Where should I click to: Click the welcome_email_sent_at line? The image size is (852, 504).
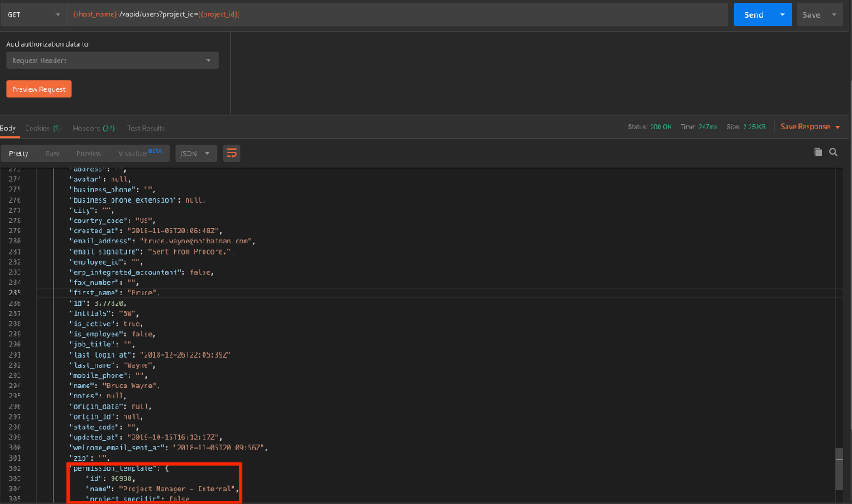(169, 448)
